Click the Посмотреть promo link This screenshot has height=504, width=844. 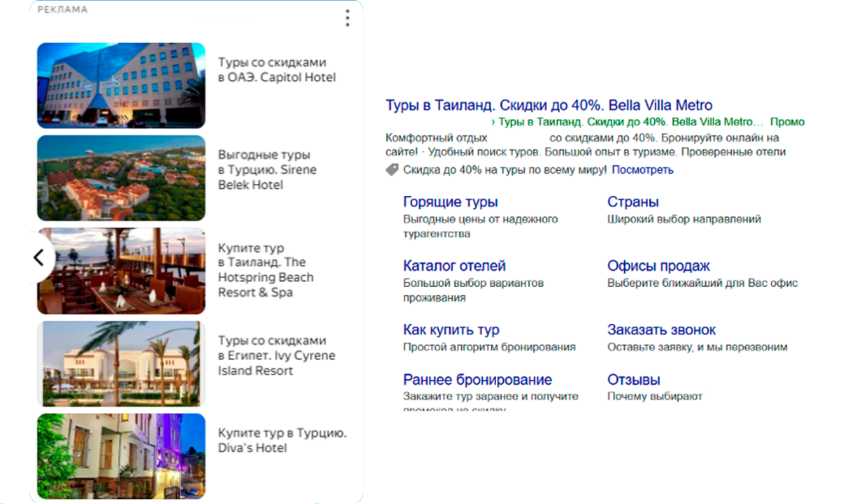point(642,169)
